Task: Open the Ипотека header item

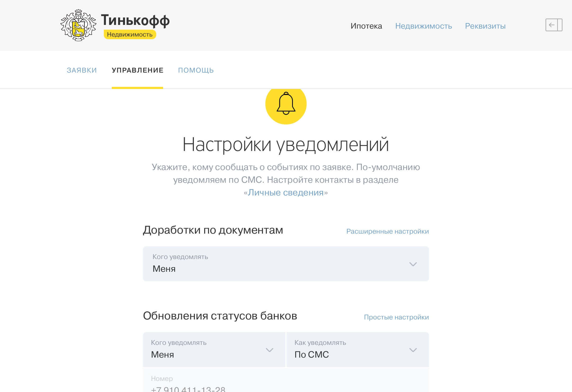Action: pyautogui.click(x=366, y=26)
